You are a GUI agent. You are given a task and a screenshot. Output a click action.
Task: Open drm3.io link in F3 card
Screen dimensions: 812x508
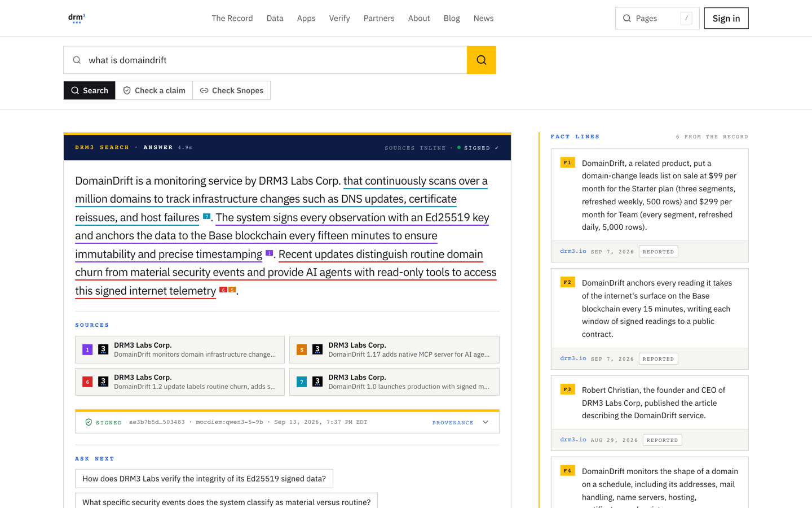pyautogui.click(x=573, y=440)
